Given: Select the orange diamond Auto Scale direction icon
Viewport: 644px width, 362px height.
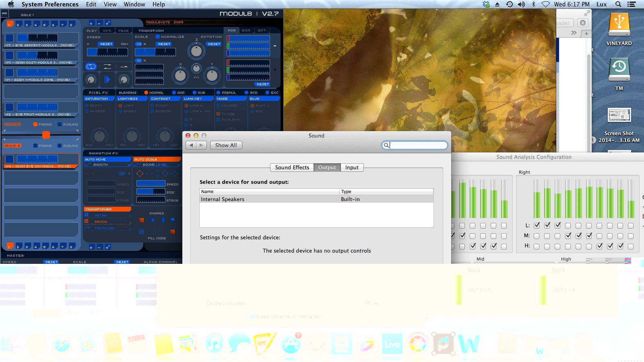Looking at the screenshot, I should 140,174.
